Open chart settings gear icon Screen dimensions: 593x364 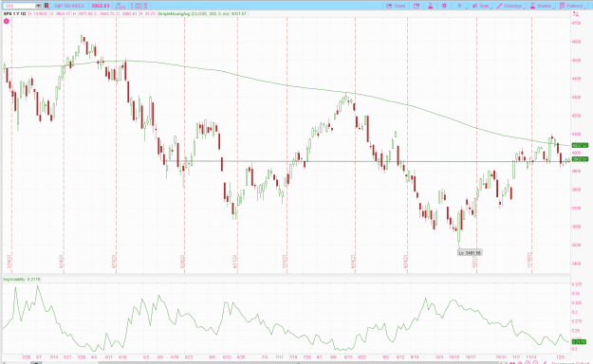coord(444,6)
